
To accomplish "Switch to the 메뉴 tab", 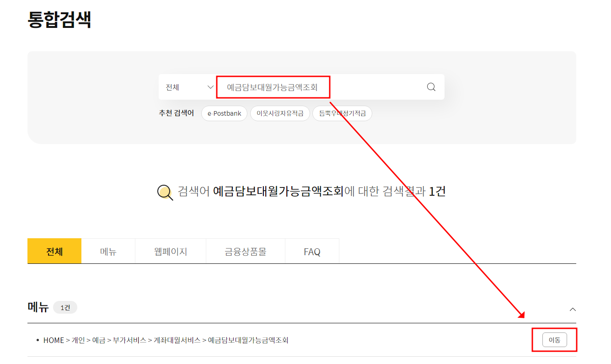I will pos(108,251).
